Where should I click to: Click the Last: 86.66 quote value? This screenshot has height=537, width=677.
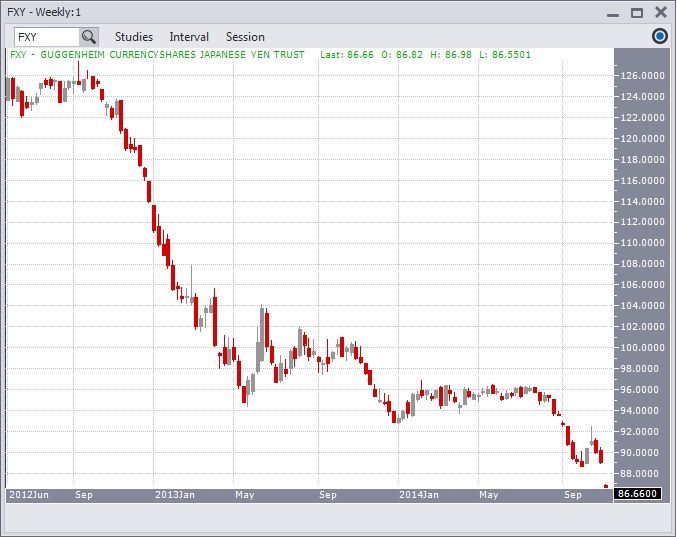347,55
